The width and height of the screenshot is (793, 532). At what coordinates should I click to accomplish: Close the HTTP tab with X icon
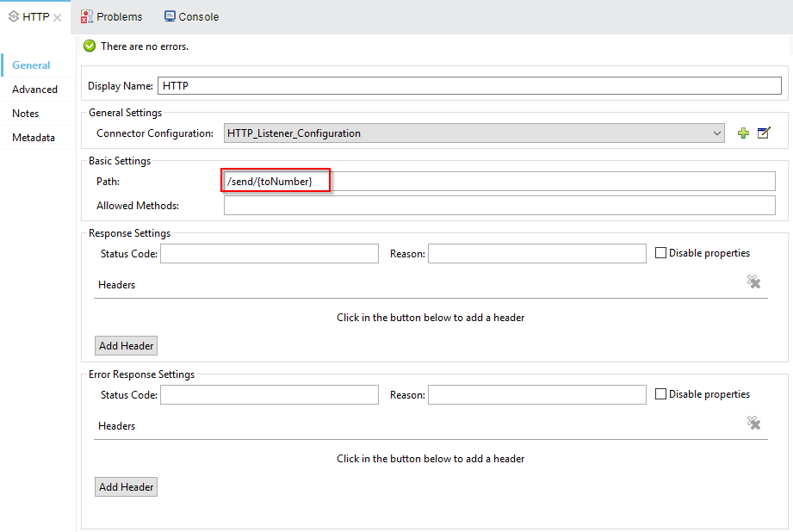(x=58, y=17)
